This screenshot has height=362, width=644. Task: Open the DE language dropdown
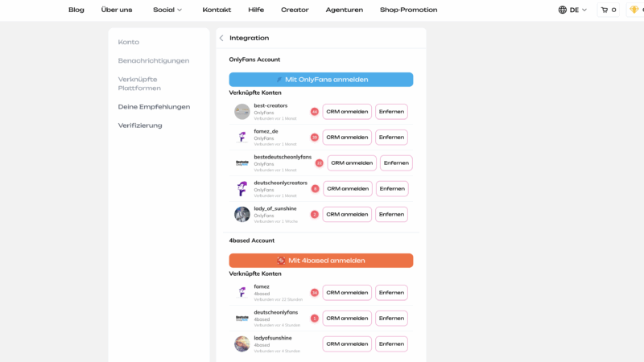click(x=578, y=10)
